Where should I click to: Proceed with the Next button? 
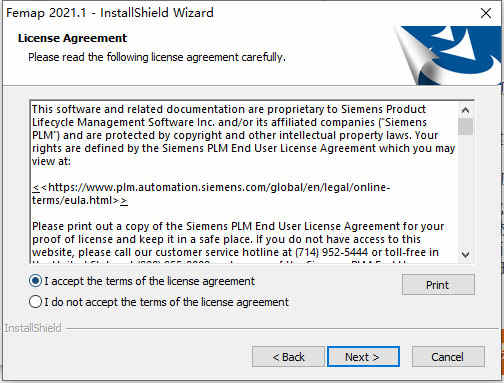pos(363,357)
